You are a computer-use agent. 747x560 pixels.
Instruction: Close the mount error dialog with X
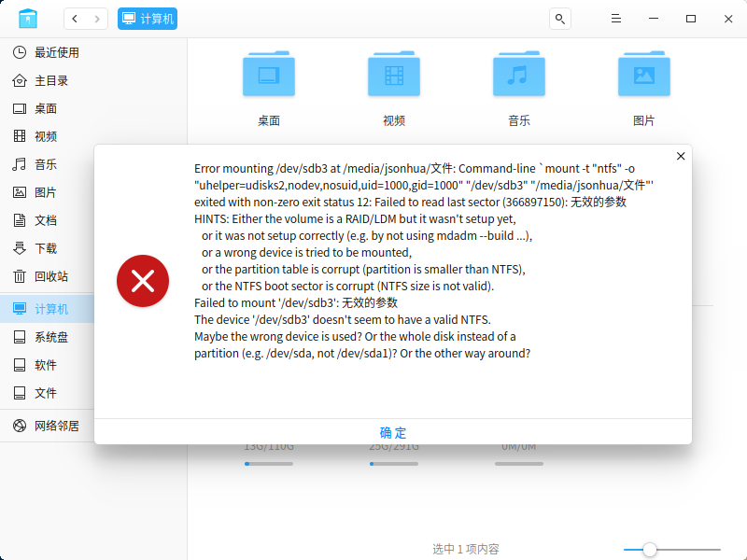[x=681, y=156]
